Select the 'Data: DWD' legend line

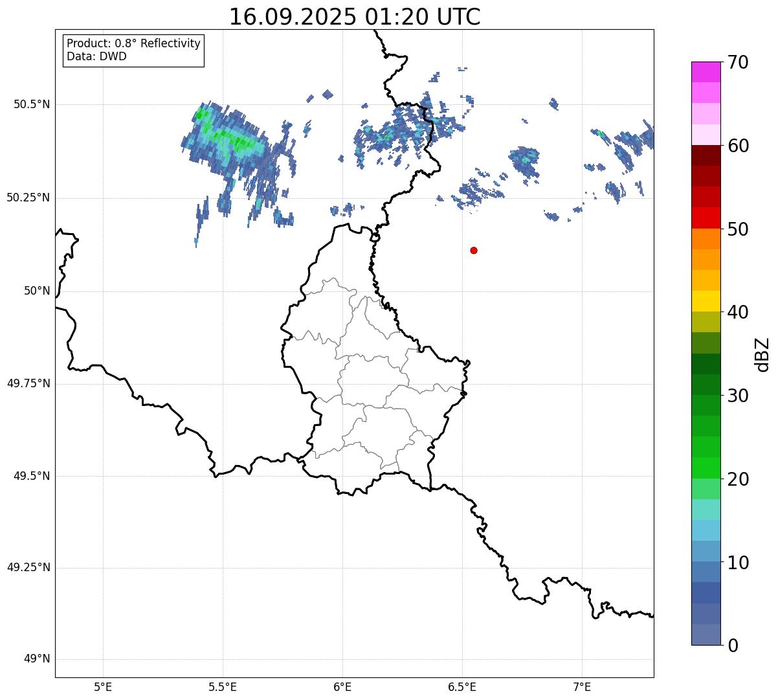coord(96,56)
